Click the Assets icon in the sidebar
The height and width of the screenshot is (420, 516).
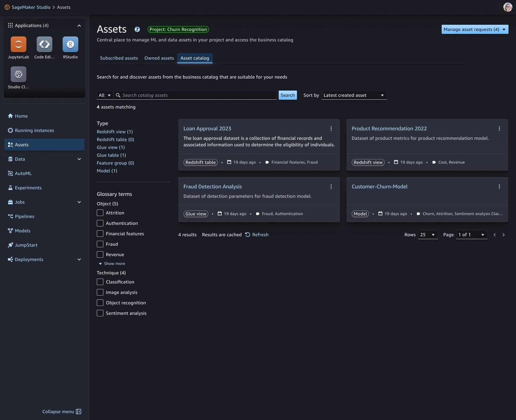pos(10,145)
